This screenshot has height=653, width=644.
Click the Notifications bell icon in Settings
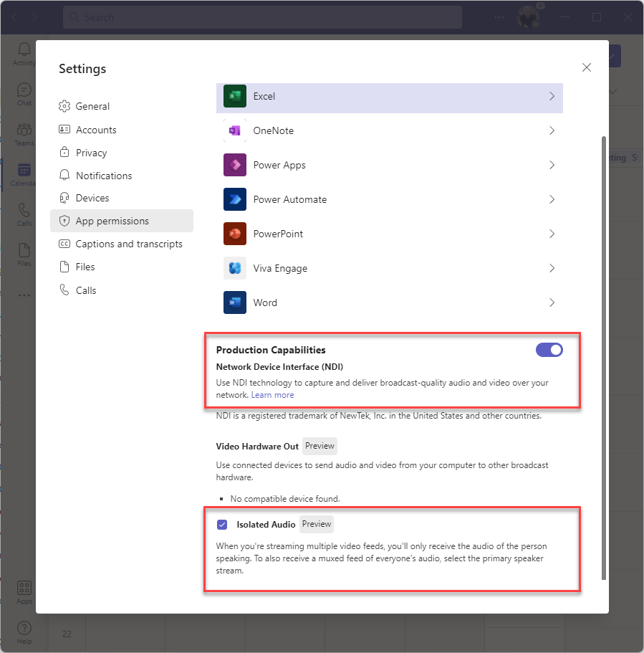64,176
